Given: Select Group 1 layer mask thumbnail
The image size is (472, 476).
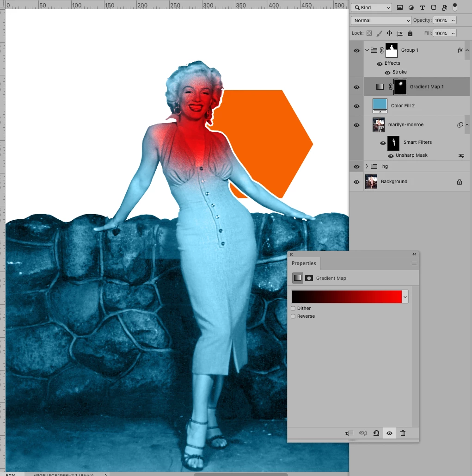Looking at the screenshot, I should (x=391, y=50).
